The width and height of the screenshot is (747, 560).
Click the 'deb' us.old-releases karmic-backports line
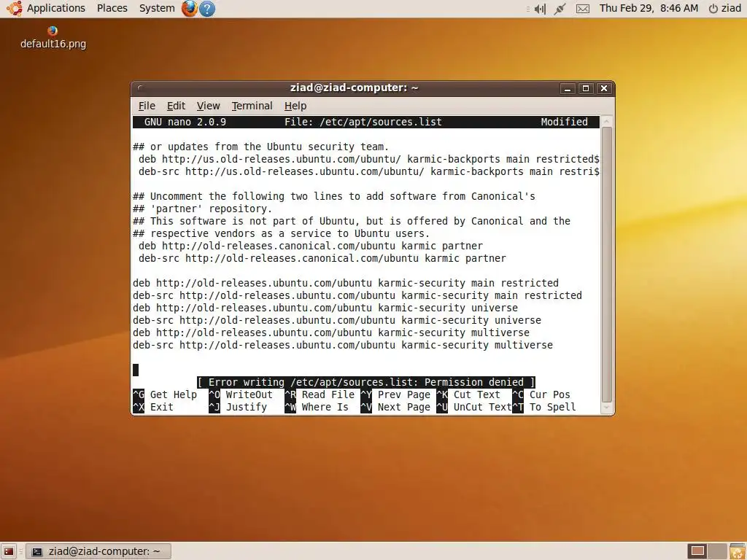[x=368, y=160]
